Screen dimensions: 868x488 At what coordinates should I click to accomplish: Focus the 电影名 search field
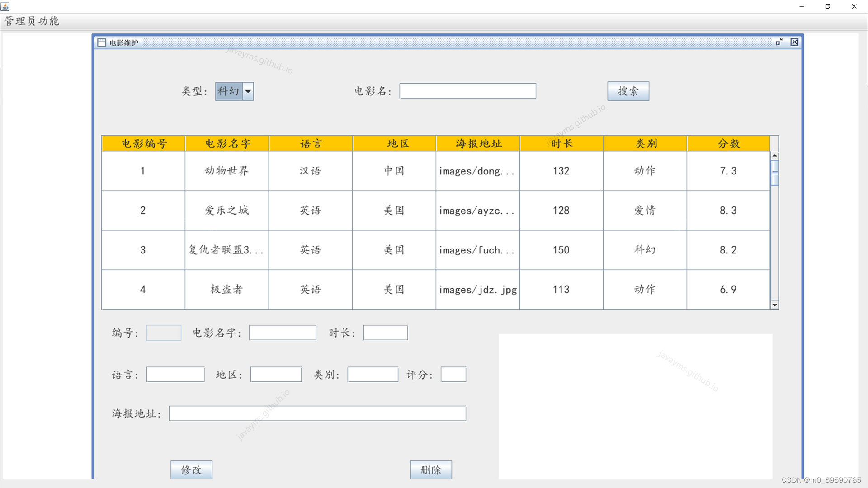click(x=467, y=91)
